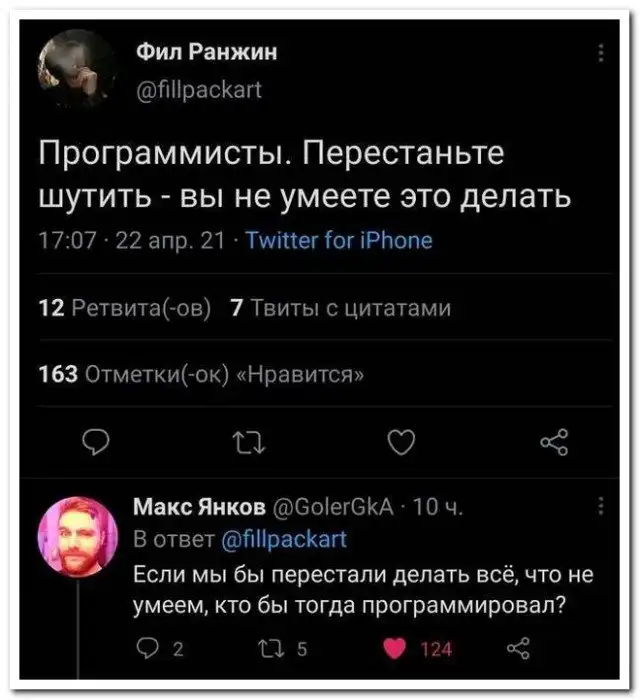Open three-dot menu on Макс Янков's reply
Screen dimensions: 640x700
click(600, 507)
